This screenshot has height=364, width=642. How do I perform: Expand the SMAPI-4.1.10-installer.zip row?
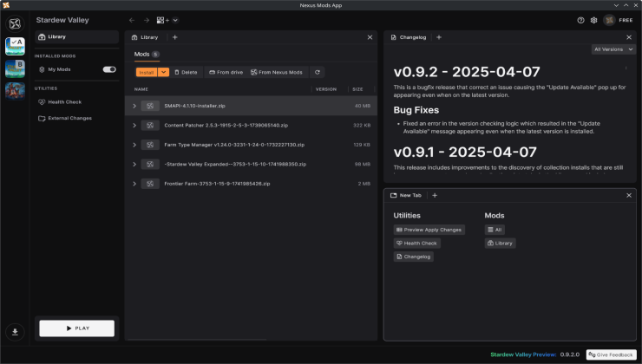click(x=134, y=106)
